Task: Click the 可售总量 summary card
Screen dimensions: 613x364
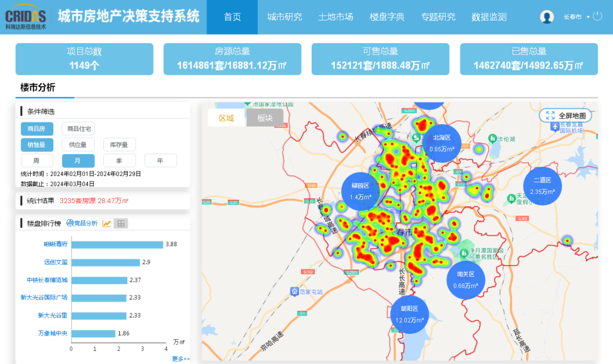Action: tap(380, 59)
